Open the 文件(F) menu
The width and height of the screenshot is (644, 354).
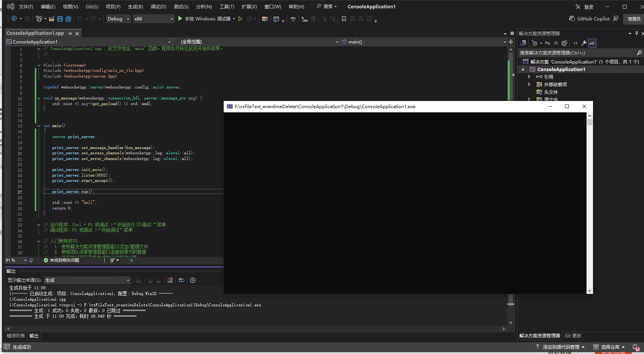[x=26, y=6]
